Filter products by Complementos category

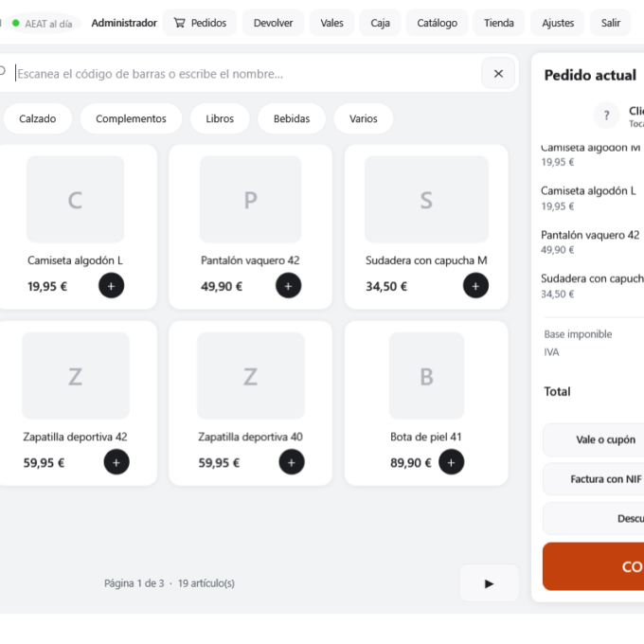(131, 118)
